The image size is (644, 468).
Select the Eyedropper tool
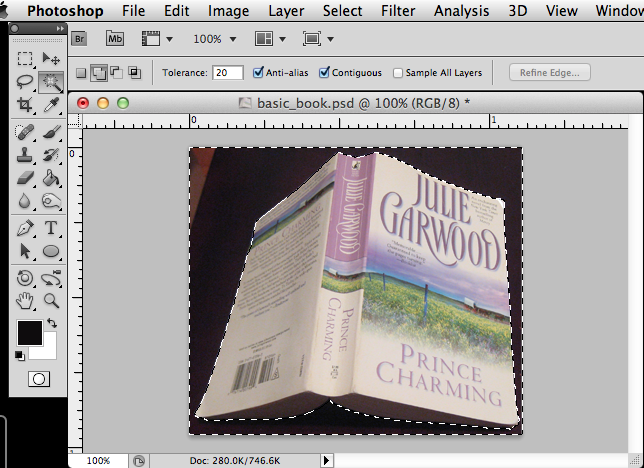[51, 105]
